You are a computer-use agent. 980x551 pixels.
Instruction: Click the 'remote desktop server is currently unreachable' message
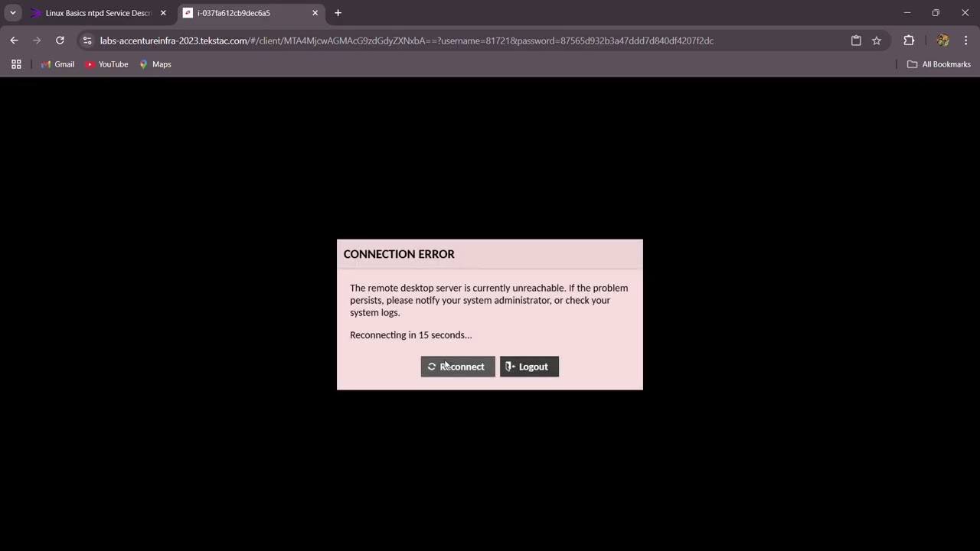pos(489,300)
